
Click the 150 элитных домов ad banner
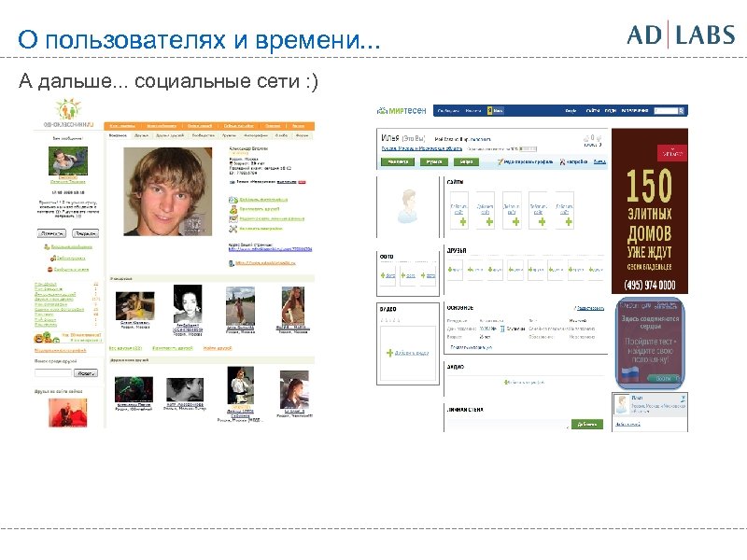[x=650, y=211]
